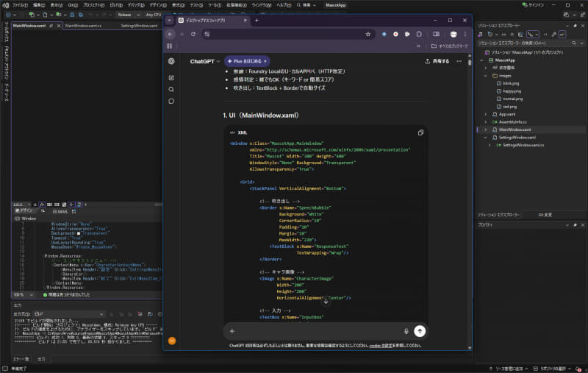
Task: Click the Visual Studio logo icon
Action: coord(6,5)
